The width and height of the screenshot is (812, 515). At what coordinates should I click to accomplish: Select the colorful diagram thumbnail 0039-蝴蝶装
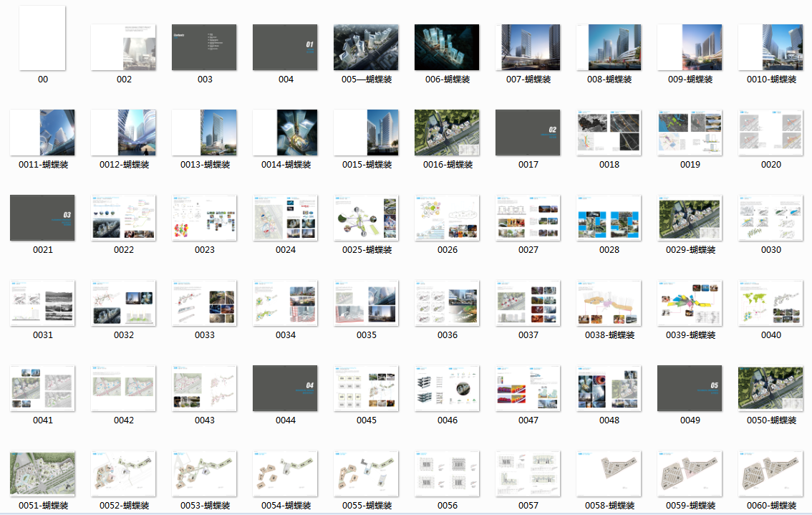pyautogui.click(x=690, y=303)
